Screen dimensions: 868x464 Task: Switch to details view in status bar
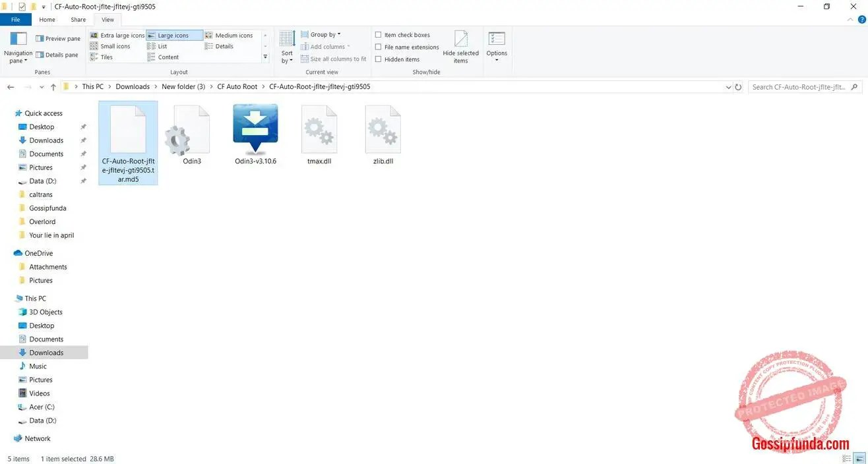pos(847,458)
